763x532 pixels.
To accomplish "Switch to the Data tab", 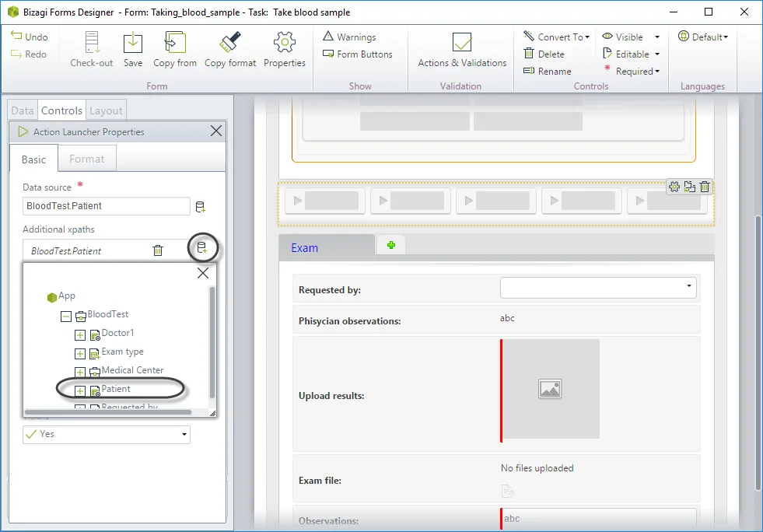I will (x=23, y=110).
